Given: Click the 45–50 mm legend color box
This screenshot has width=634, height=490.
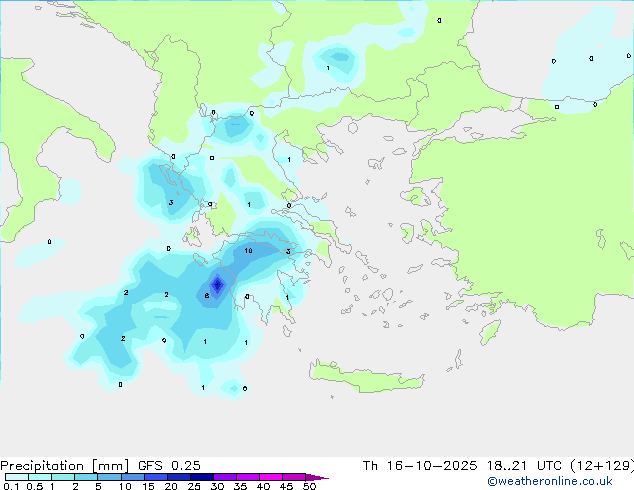Looking at the screenshot, I should click(294, 477).
